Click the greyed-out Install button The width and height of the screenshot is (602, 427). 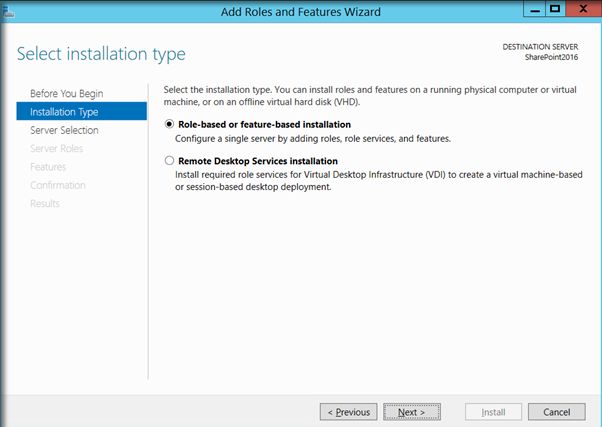tap(494, 411)
